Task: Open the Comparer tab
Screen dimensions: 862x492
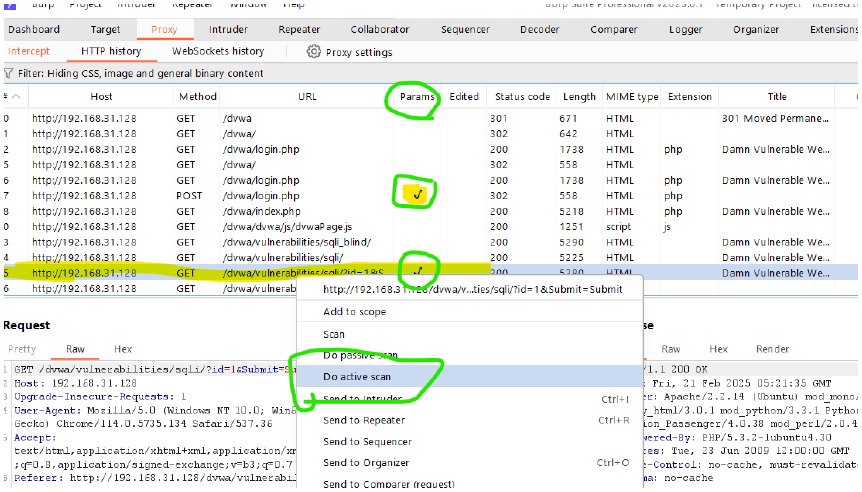Action: tap(614, 29)
